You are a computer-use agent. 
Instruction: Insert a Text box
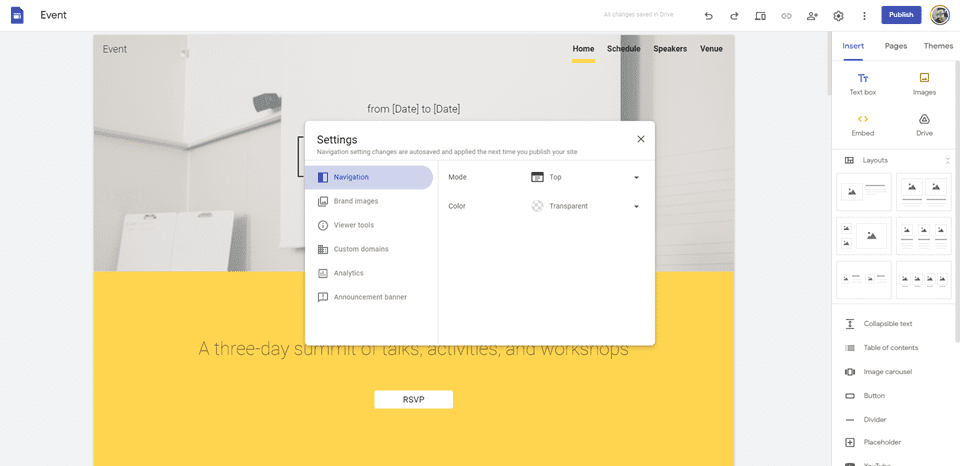pyautogui.click(x=863, y=84)
